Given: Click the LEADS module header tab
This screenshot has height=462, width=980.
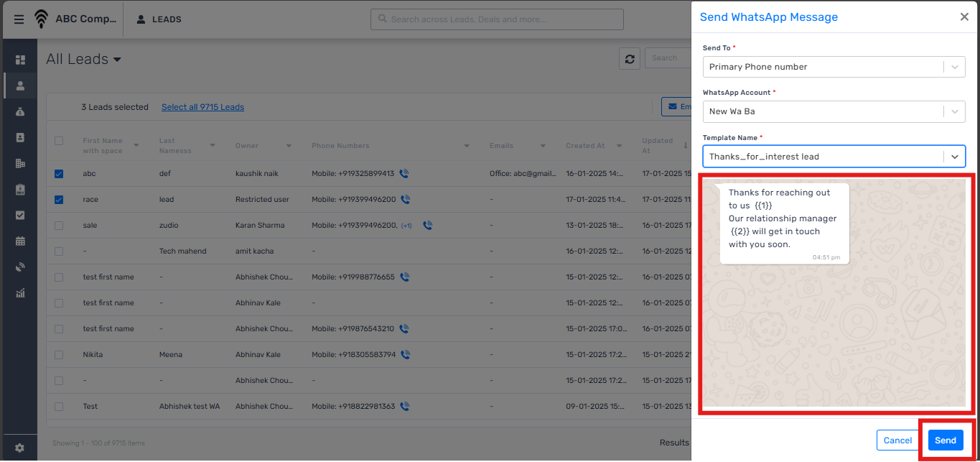Looking at the screenshot, I should point(159,19).
